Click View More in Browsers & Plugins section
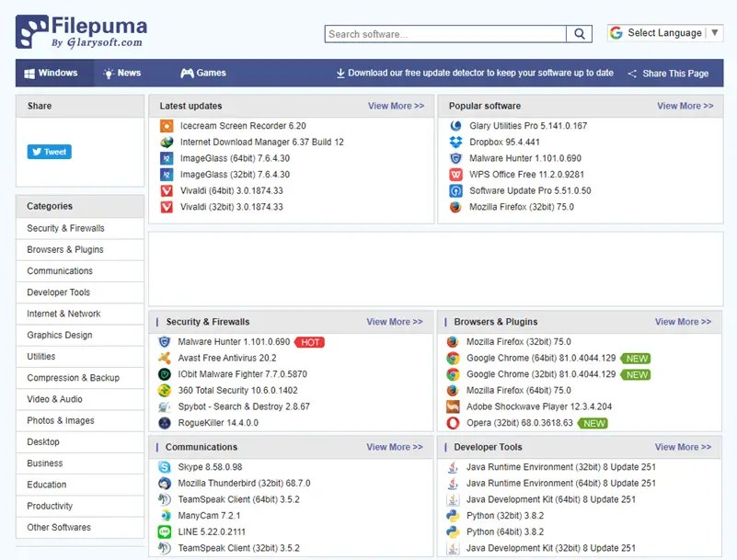This screenshot has width=737, height=560. [684, 322]
